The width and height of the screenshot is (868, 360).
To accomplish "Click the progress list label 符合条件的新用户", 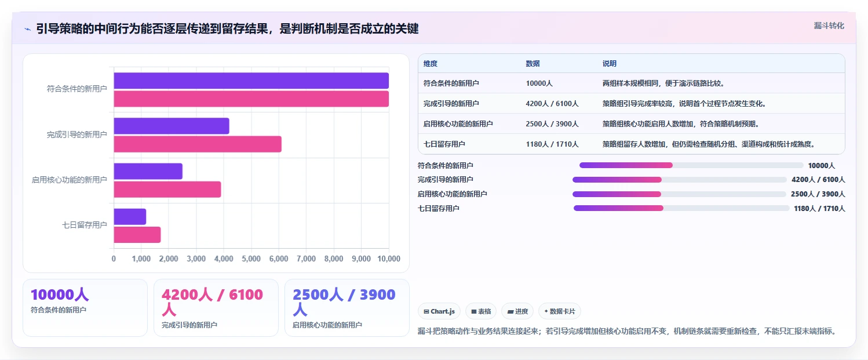I will pos(446,165).
